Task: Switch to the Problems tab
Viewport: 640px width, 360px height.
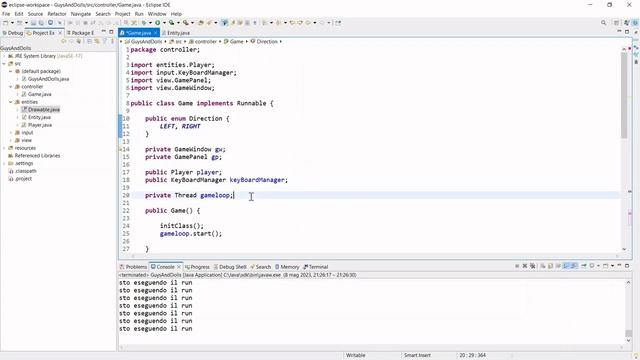Action: pyautogui.click(x=133, y=267)
